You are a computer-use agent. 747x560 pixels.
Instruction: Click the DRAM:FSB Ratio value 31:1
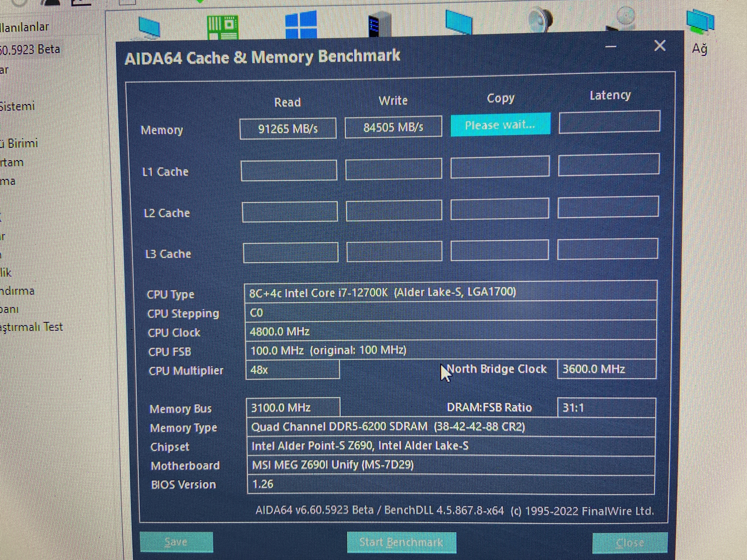click(607, 407)
